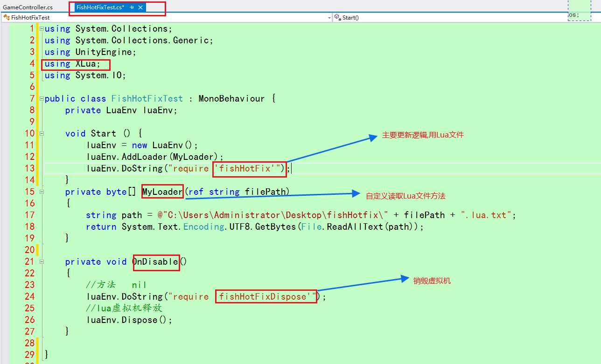Collapse the FishHotFixTest class at line 7
Screen dimensions: 601x364
click(x=42, y=98)
